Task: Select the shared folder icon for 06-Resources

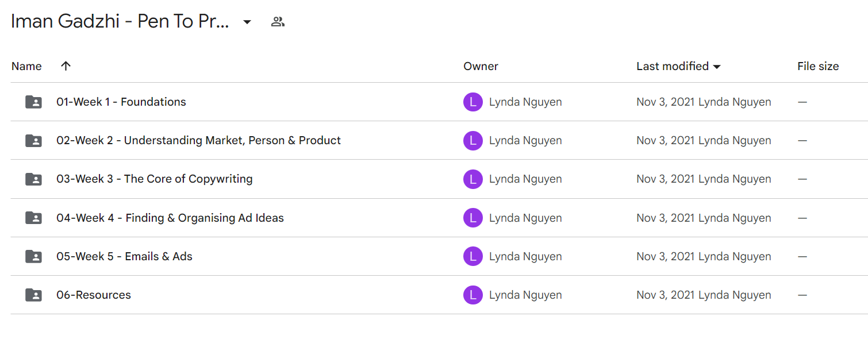Action: click(34, 295)
